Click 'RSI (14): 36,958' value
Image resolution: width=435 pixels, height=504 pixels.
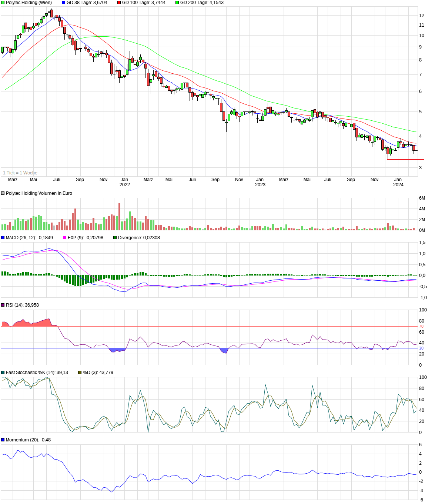22,305
